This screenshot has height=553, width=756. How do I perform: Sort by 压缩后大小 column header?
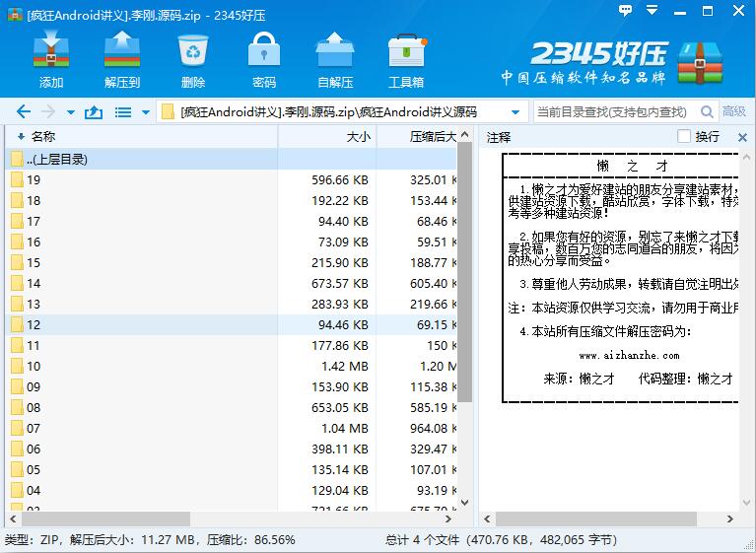417,137
